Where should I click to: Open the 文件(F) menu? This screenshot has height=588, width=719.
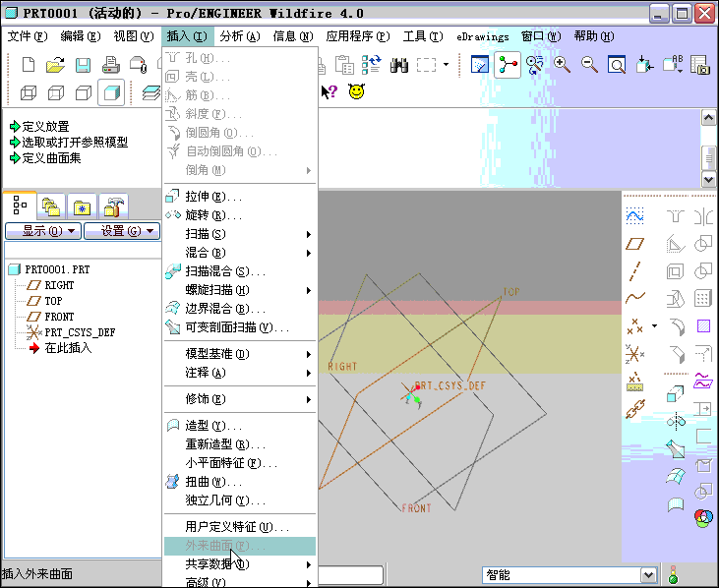pos(28,36)
